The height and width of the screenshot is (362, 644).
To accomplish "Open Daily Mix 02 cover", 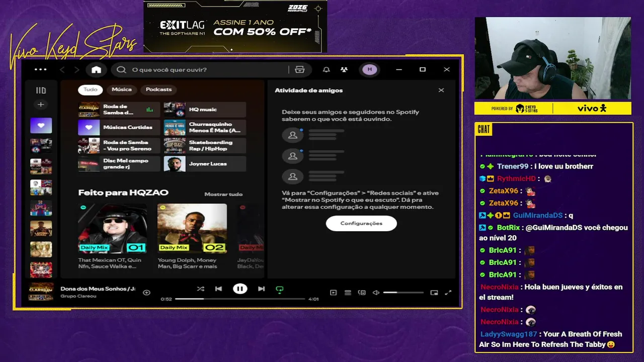I will [192, 228].
